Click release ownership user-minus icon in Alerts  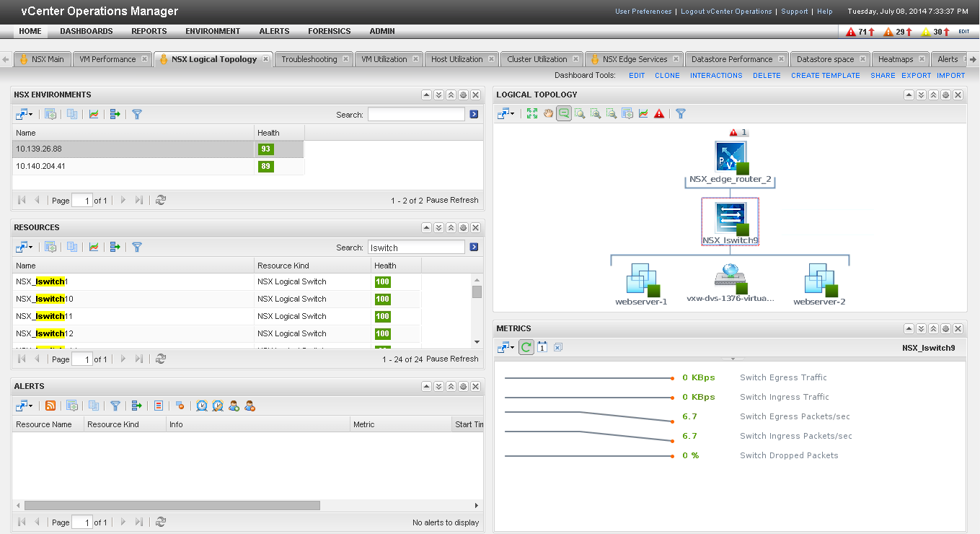250,406
